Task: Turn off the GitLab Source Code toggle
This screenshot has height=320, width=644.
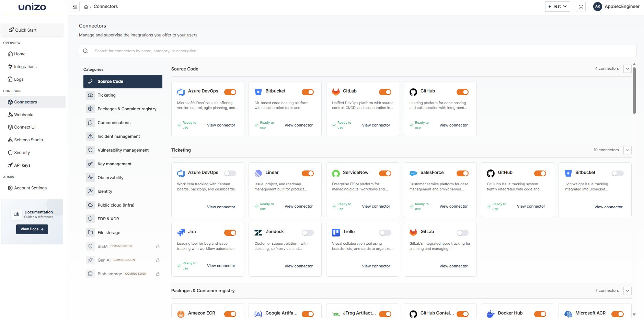Action: (x=385, y=92)
